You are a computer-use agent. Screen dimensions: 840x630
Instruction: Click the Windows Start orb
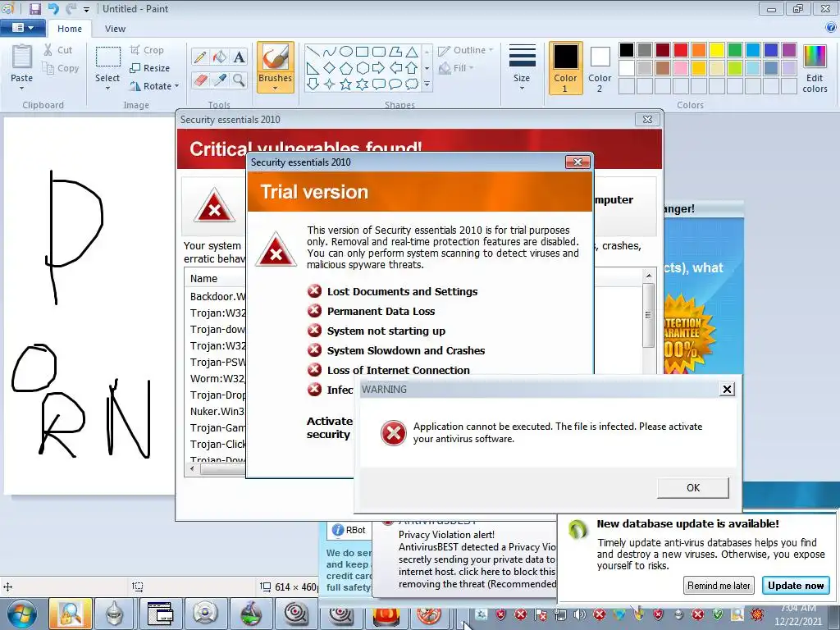21,614
